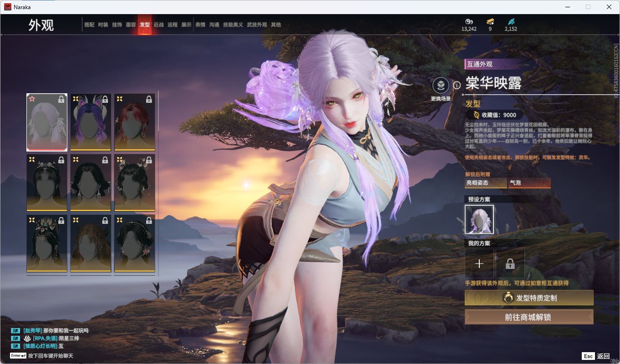Switch to the 沟通 tab
The width and height of the screenshot is (620, 364).
pos(214,25)
